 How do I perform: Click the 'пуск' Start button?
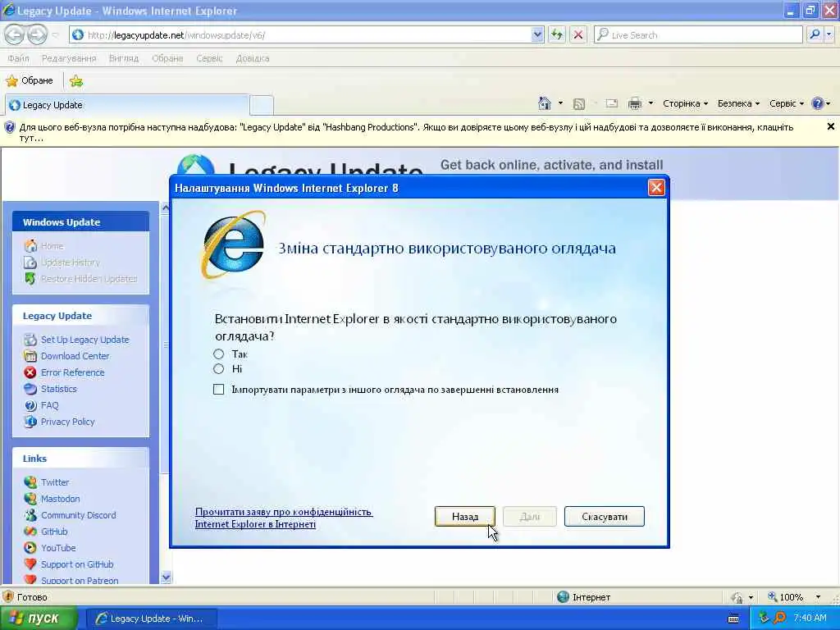(38, 619)
